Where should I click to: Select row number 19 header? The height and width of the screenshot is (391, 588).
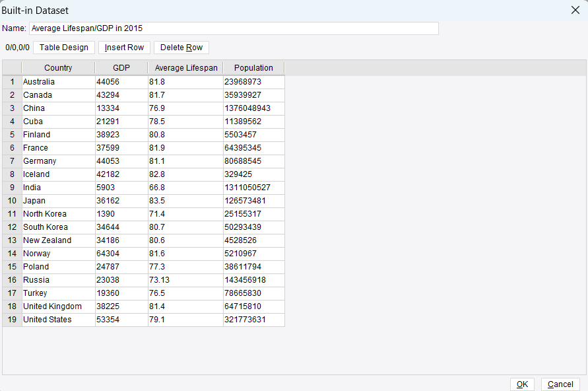pos(12,320)
